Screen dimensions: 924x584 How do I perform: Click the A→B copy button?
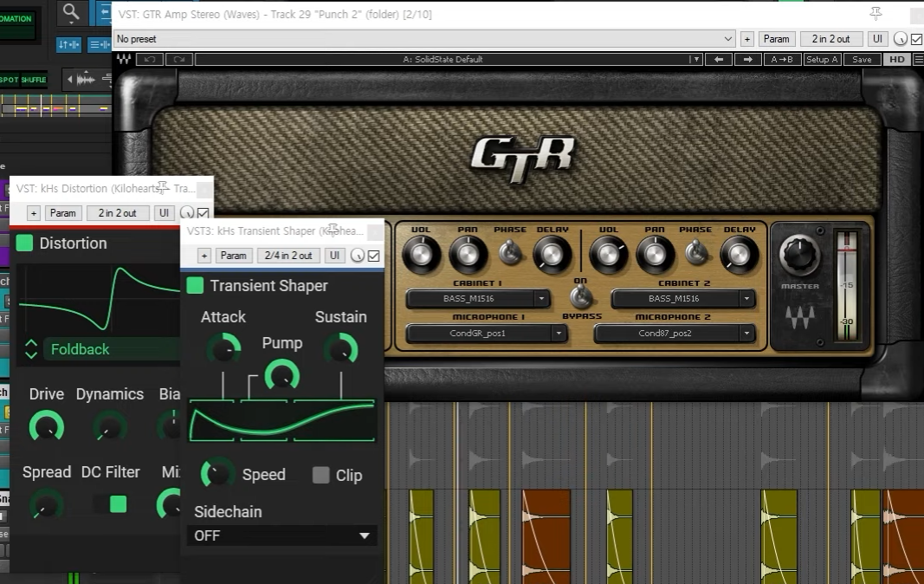pos(782,59)
